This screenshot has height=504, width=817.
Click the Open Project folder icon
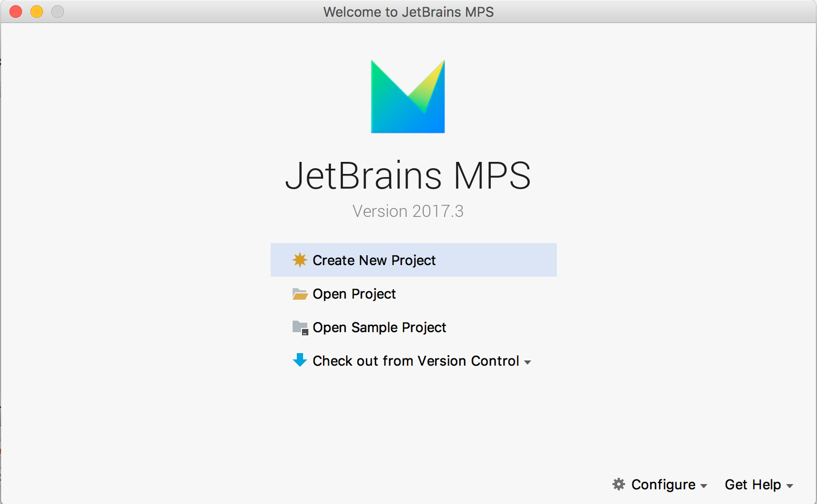299,294
